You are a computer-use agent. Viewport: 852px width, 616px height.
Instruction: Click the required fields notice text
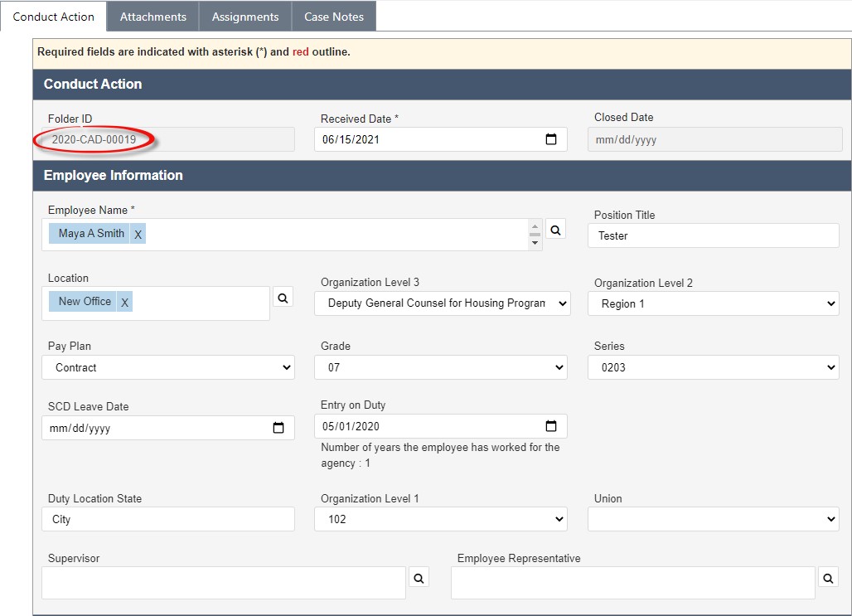194,51
